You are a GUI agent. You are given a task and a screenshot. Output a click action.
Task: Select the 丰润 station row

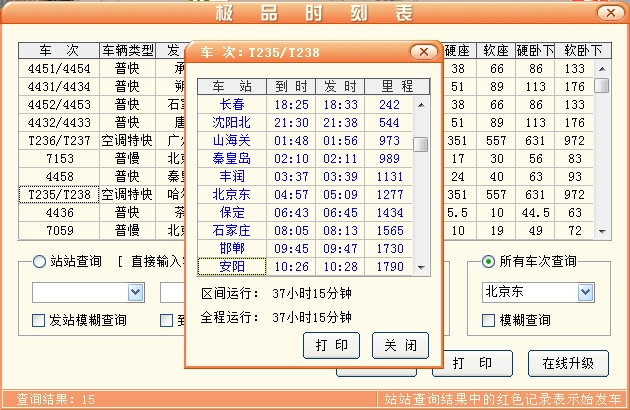[305, 176]
